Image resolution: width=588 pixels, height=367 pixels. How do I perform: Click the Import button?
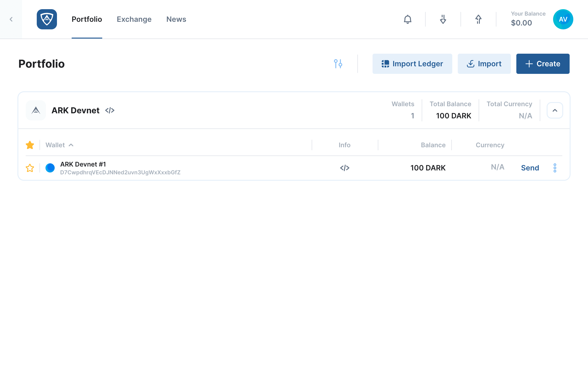pyautogui.click(x=484, y=64)
